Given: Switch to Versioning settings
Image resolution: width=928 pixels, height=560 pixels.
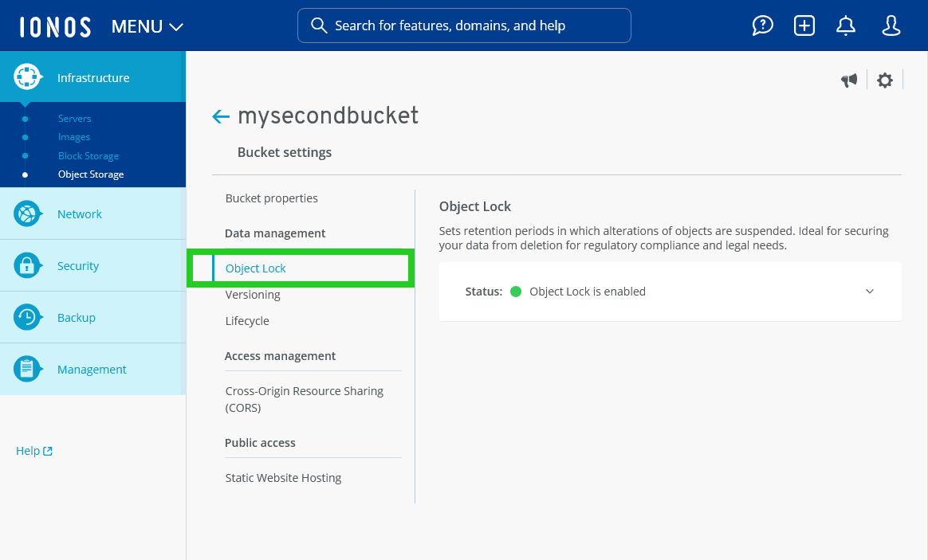Looking at the screenshot, I should click(253, 294).
